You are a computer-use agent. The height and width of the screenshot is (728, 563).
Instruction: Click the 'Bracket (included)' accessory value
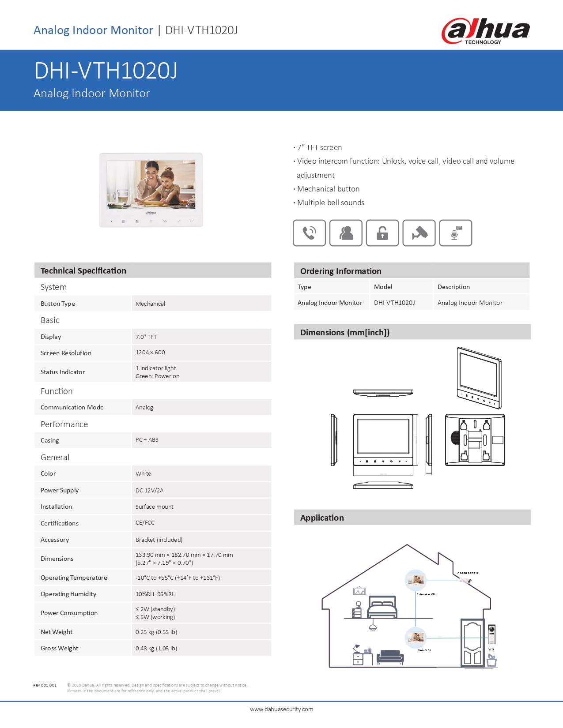[x=159, y=540]
